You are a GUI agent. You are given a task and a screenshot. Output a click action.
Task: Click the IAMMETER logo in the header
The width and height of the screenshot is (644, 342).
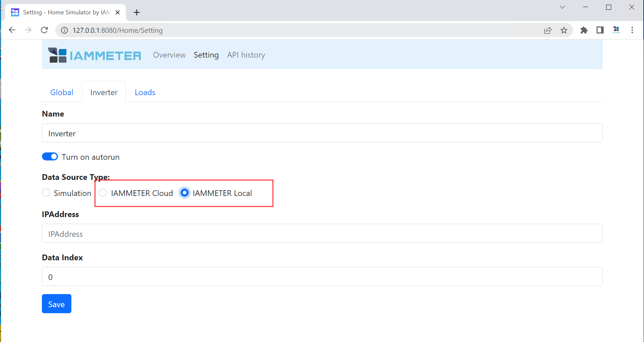94,55
